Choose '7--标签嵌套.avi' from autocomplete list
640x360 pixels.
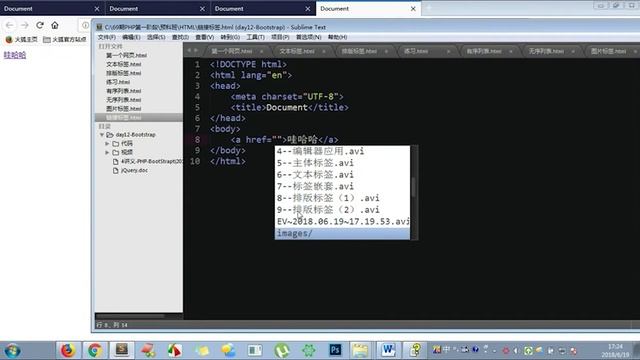342,187
